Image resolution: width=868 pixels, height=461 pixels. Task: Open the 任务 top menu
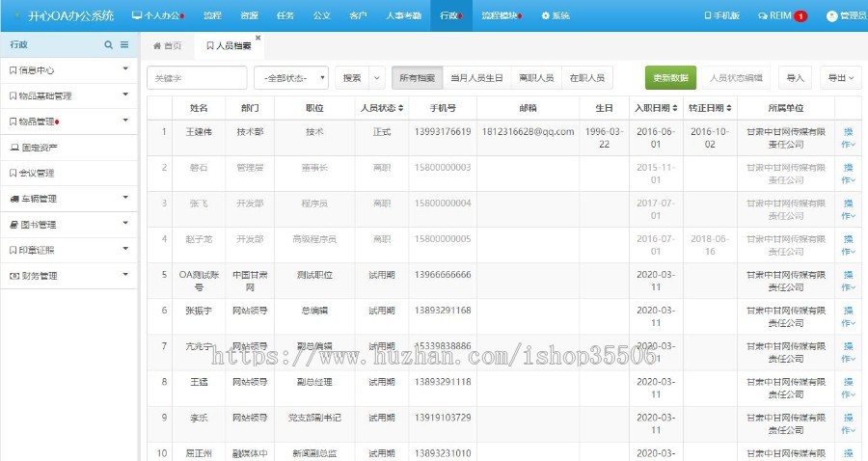click(x=285, y=15)
